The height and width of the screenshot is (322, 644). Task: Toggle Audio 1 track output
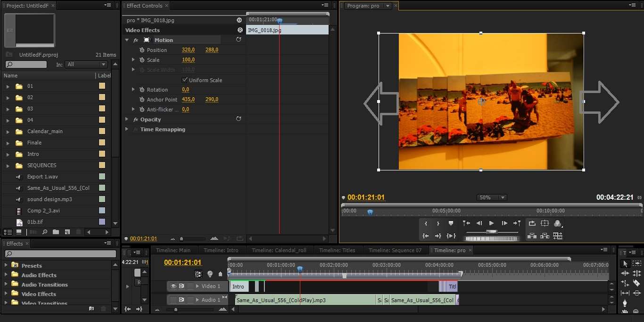pyautogui.click(x=173, y=300)
